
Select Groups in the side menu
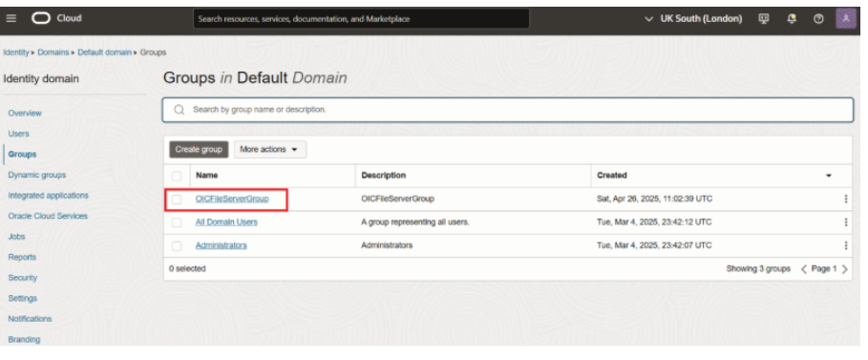[22, 155]
